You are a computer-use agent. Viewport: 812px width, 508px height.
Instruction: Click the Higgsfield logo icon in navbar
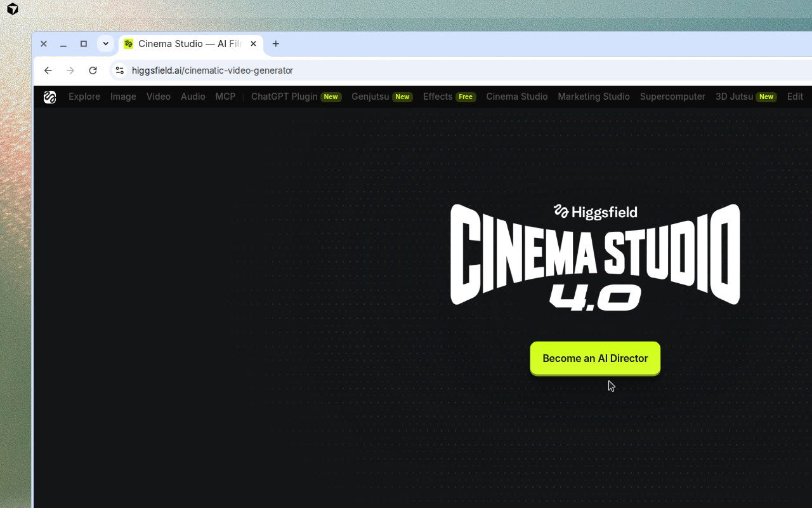[49, 97]
